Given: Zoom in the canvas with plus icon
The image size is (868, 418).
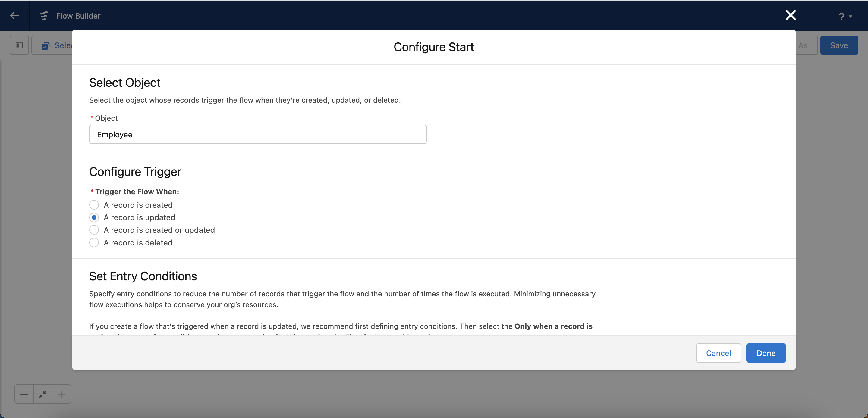Looking at the screenshot, I should click(61, 394).
